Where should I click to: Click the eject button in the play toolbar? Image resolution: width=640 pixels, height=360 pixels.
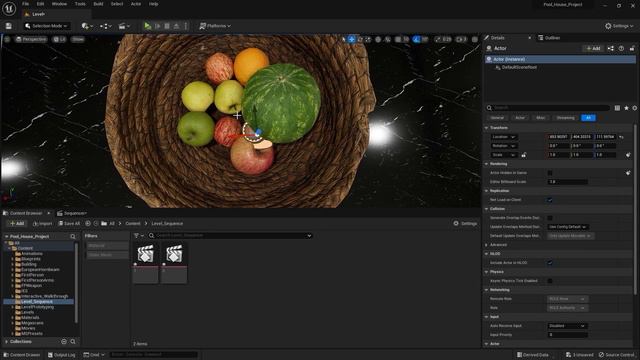176,26
